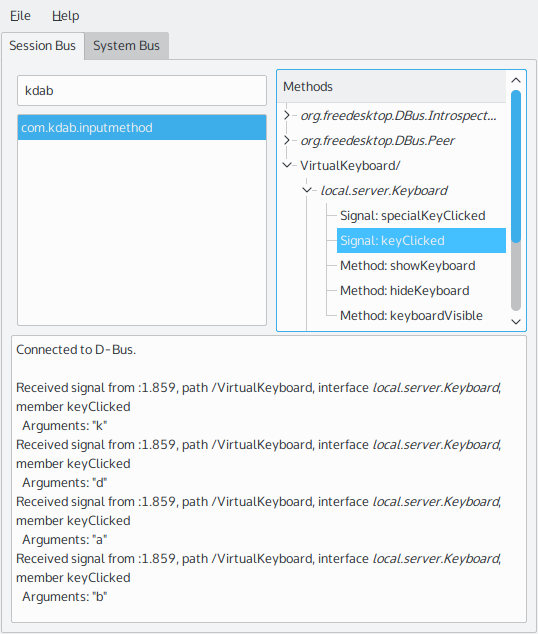
Task: Click the Methods panel vertical scrollbar handle
Action: tap(516, 166)
